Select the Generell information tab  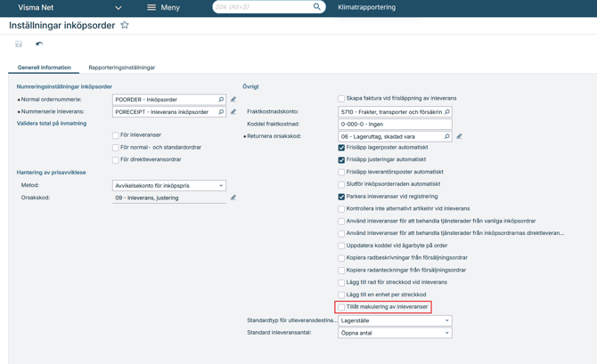pos(45,68)
